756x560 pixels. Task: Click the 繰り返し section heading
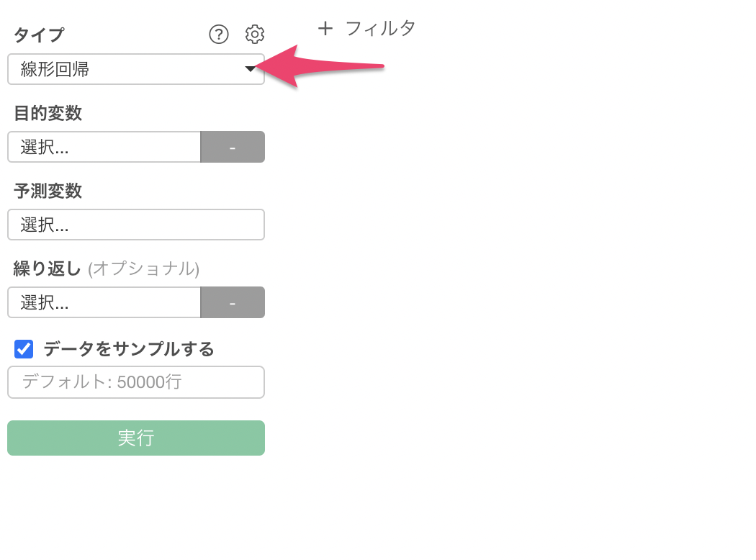click(47, 268)
